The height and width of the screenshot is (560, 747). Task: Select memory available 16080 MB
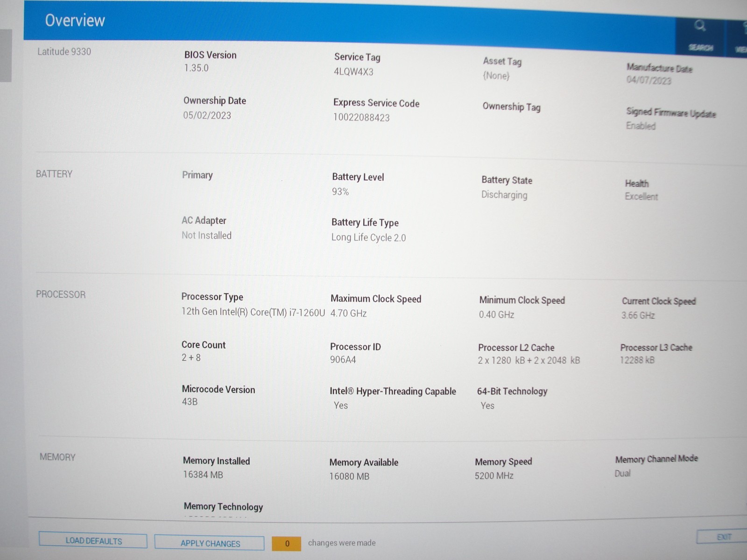(x=349, y=476)
